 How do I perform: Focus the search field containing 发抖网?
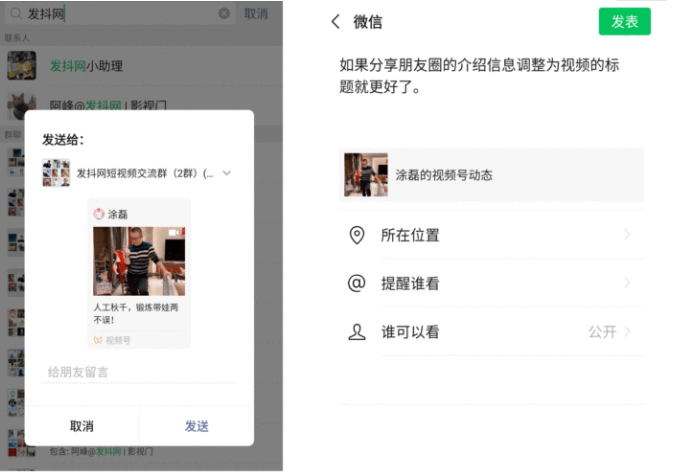120,14
